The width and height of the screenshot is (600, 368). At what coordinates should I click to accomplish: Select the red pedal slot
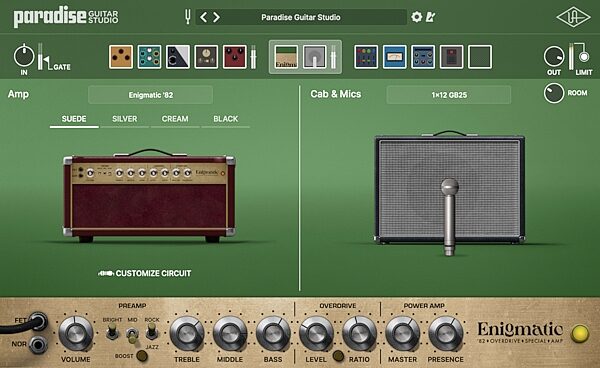(x=235, y=57)
